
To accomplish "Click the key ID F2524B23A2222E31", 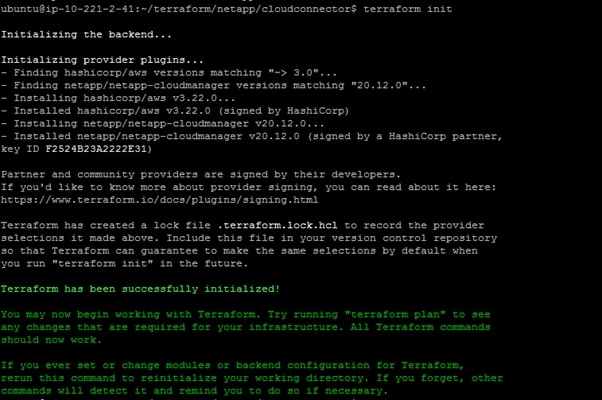I will click(96, 149).
